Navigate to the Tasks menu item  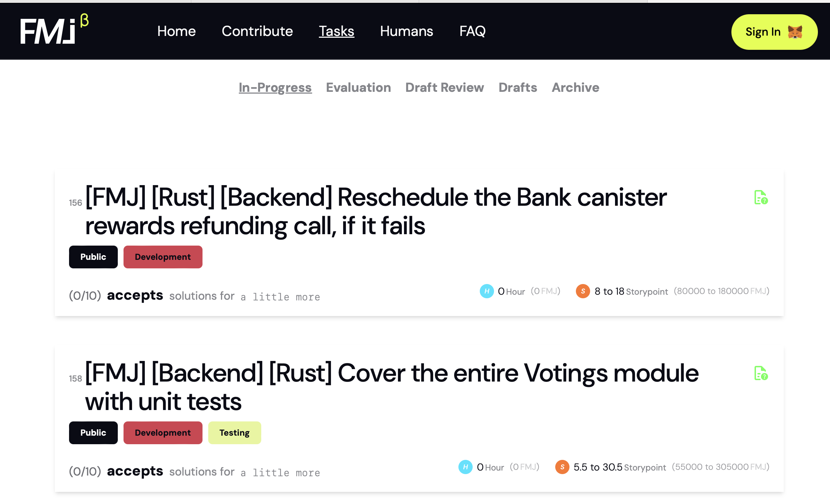tap(336, 31)
